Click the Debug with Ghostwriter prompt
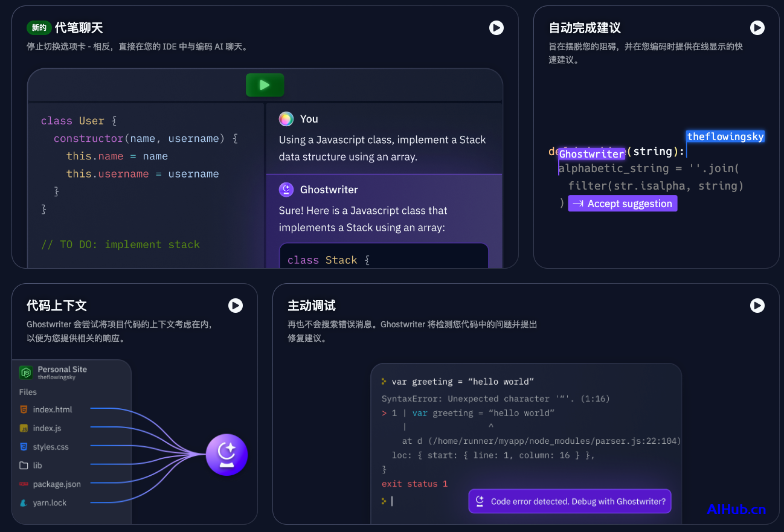 570,501
